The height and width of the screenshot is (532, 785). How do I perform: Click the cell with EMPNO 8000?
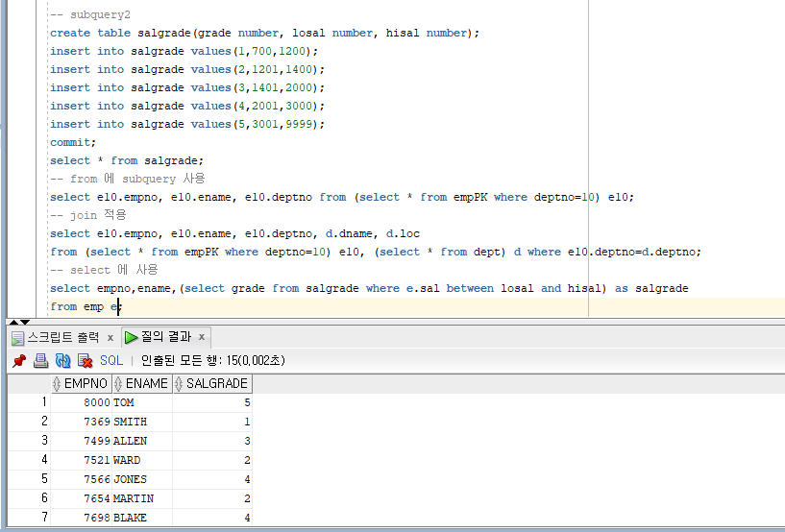(x=82, y=402)
